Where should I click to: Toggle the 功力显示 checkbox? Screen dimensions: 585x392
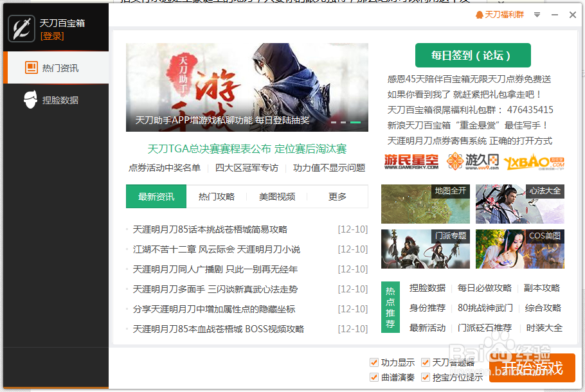[x=374, y=362]
